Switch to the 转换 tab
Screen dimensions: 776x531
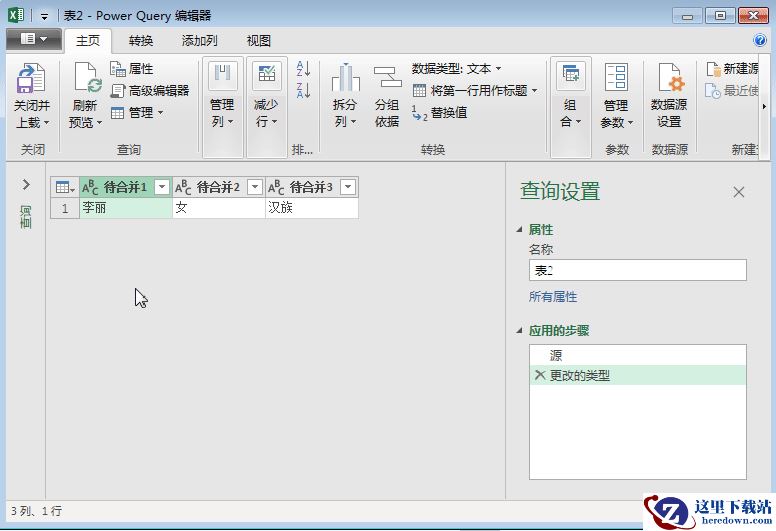(141, 41)
